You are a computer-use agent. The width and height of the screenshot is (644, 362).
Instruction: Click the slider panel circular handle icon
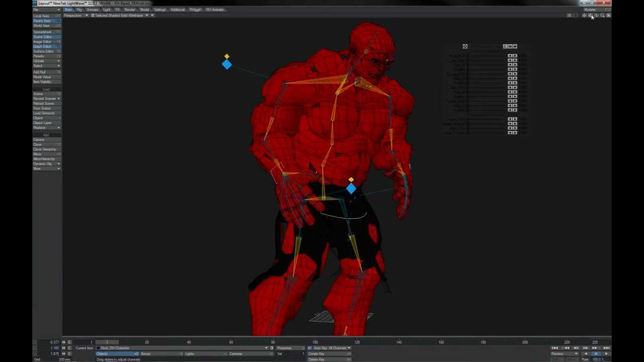465,46
